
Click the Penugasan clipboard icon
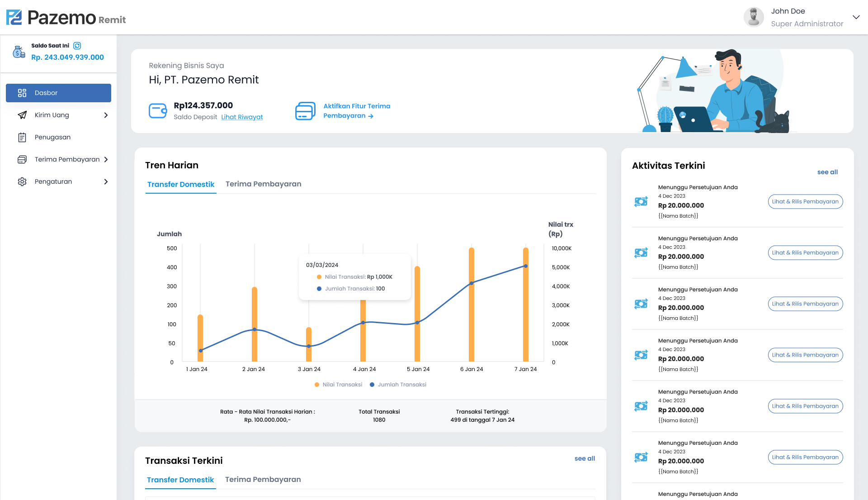click(x=22, y=137)
